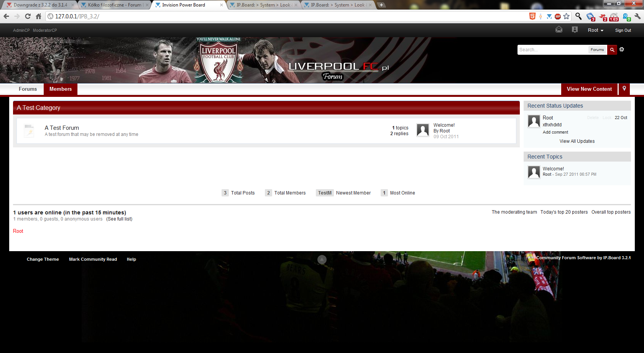Click the red Root name in online users
Image resolution: width=644 pixels, height=353 pixels.
tap(18, 231)
